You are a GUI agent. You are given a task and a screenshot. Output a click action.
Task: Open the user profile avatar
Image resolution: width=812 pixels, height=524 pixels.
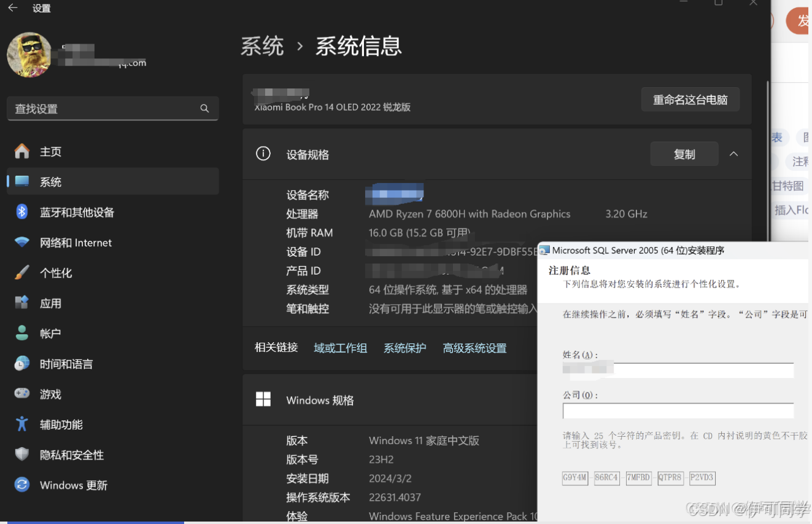pyautogui.click(x=29, y=55)
